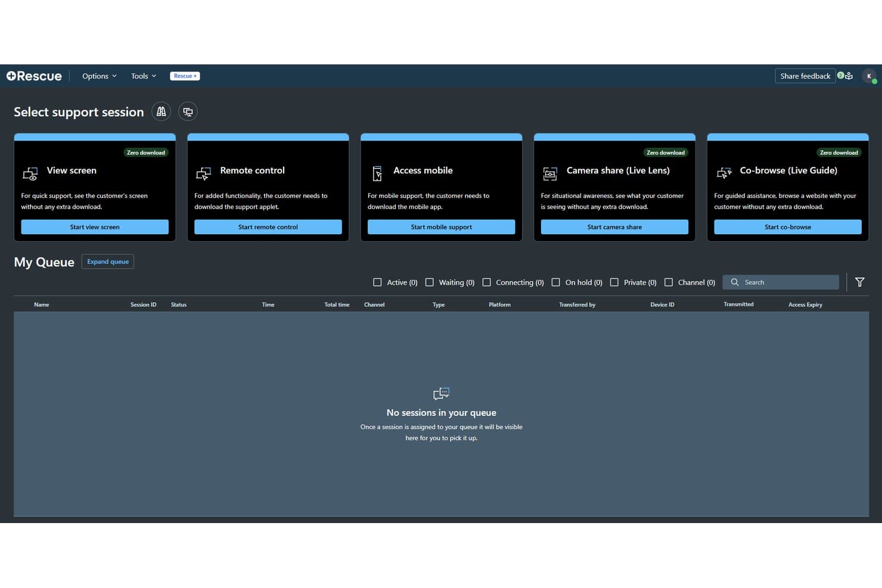Click the Device ID column header
The width and height of the screenshot is (882, 588).
point(662,304)
